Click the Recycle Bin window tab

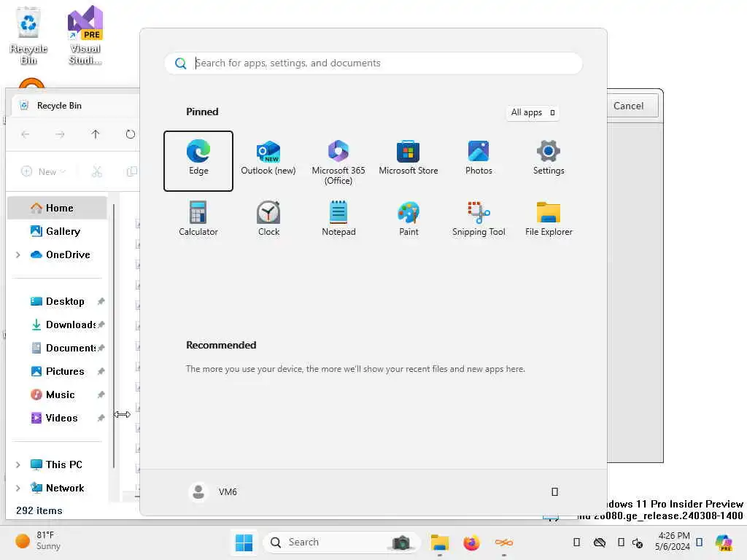point(76,106)
